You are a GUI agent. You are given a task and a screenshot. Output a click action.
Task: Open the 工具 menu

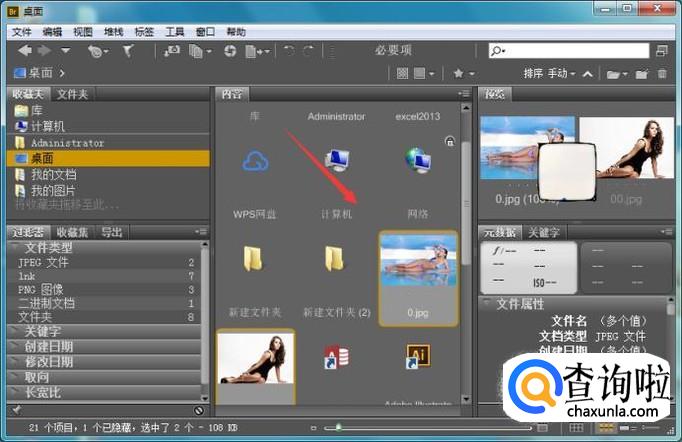[175, 32]
